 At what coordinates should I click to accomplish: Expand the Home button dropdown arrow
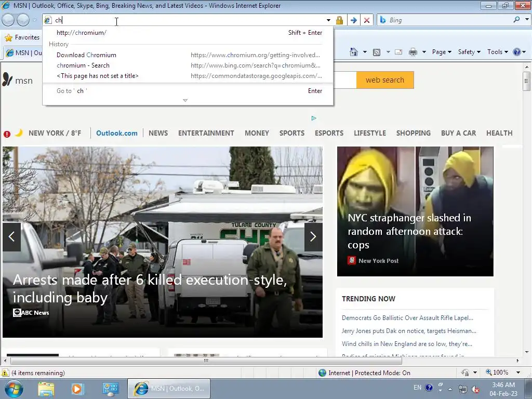pos(365,52)
